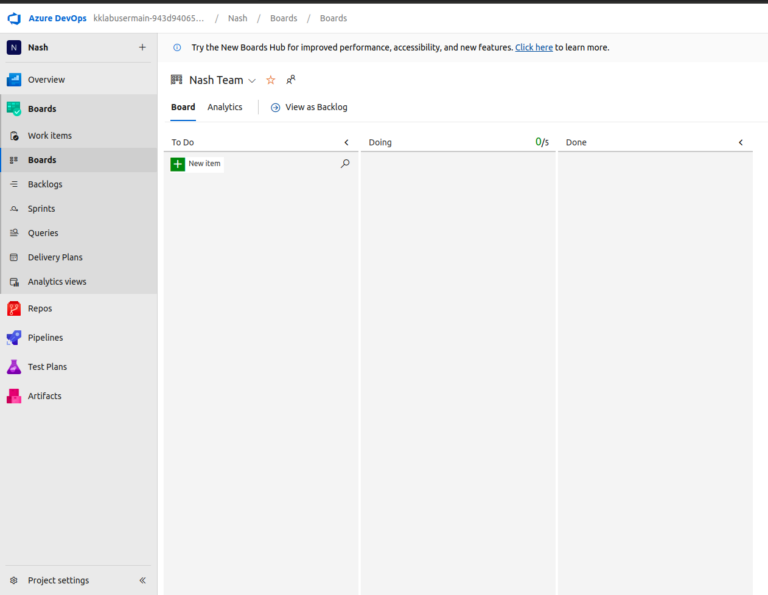Click the 0/5 WIP limit counter
This screenshot has width=768, height=595.
tap(542, 142)
